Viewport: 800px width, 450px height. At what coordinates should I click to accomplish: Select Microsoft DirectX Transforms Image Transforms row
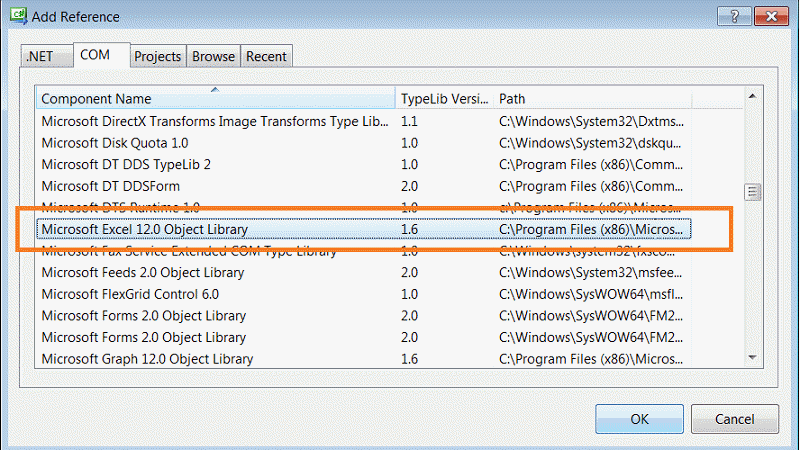click(364, 121)
